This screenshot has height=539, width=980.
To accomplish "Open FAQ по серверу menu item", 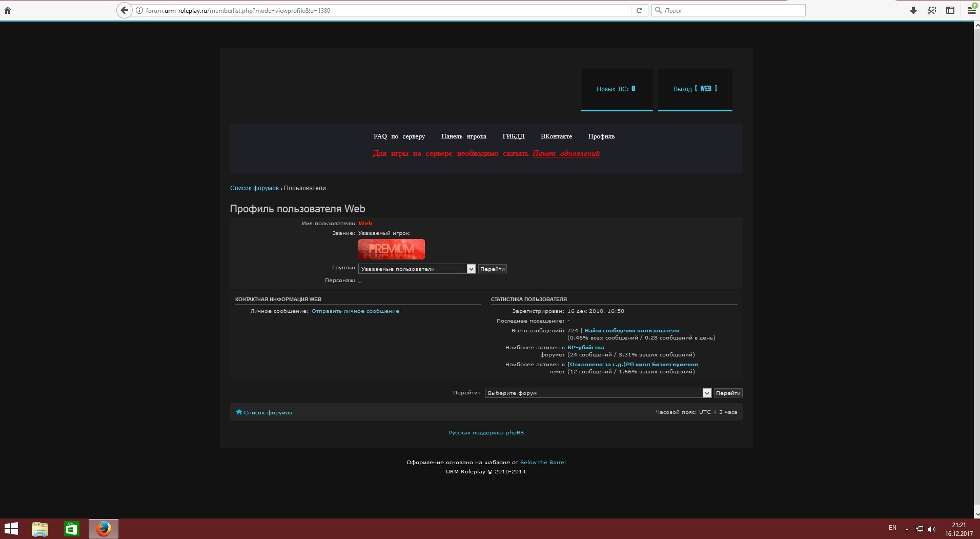I will [399, 136].
